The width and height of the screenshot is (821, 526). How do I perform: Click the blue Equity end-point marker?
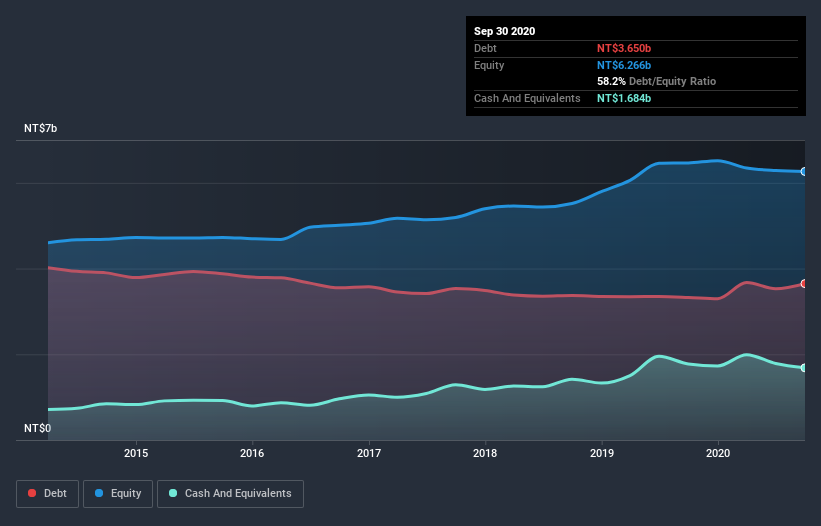[804, 172]
